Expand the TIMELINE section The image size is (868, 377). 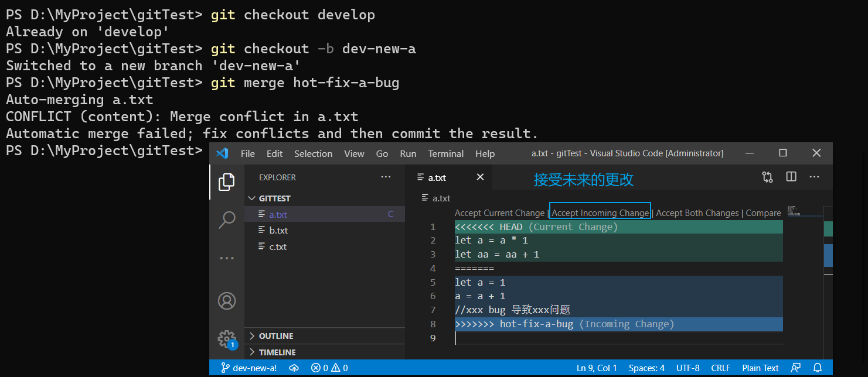tap(277, 352)
